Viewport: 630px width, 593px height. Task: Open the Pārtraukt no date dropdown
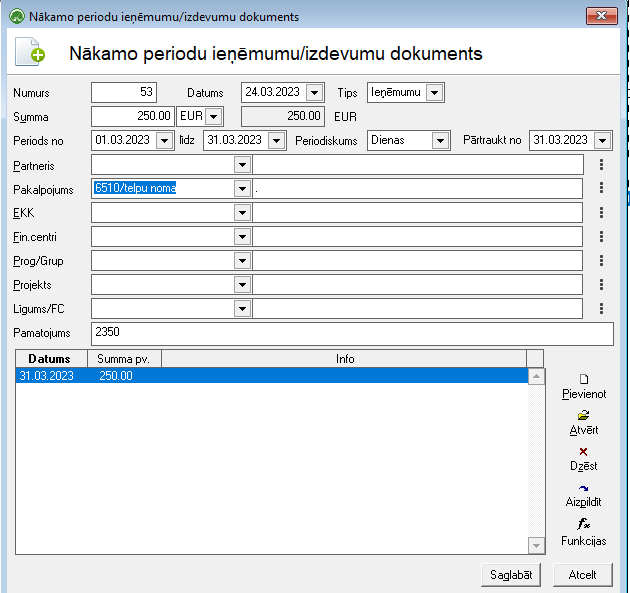[603, 141]
